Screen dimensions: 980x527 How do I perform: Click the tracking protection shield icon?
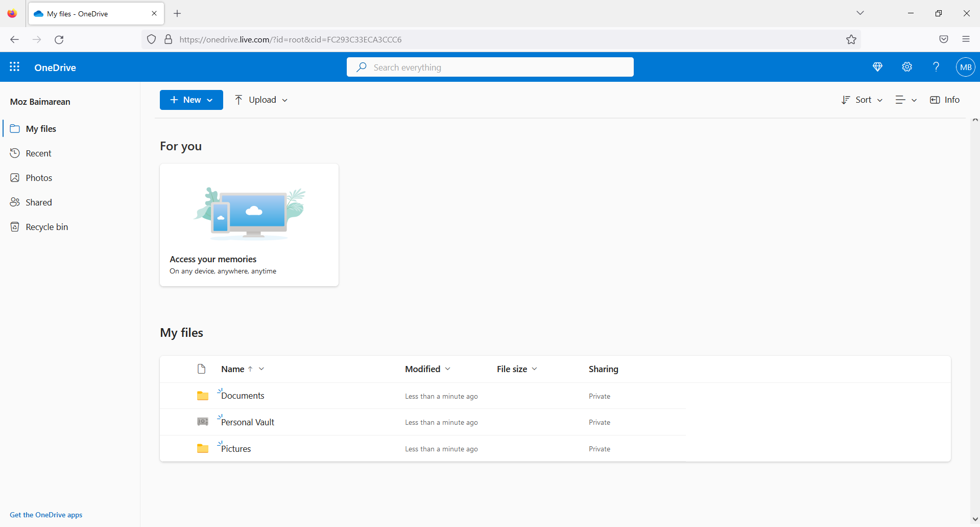[151, 39]
